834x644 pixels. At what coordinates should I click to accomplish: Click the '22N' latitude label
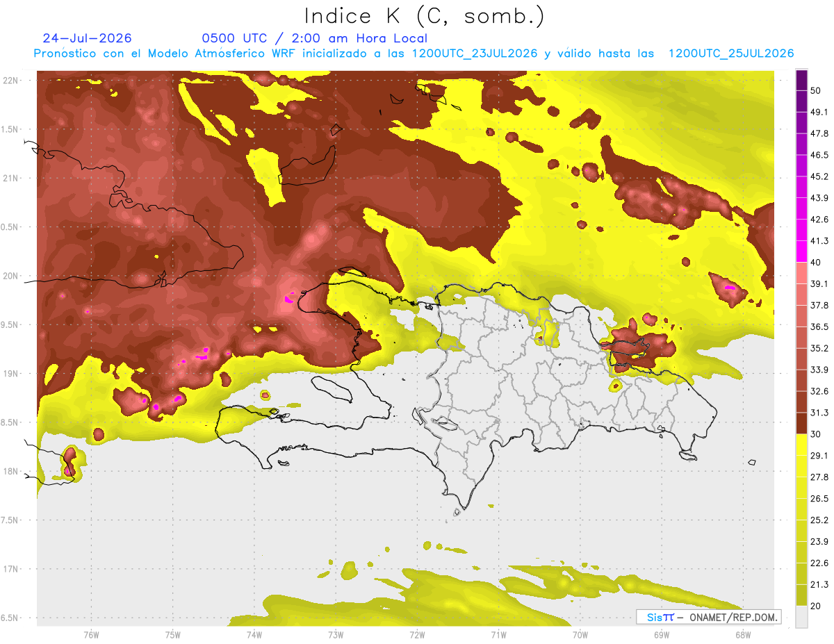point(11,81)
